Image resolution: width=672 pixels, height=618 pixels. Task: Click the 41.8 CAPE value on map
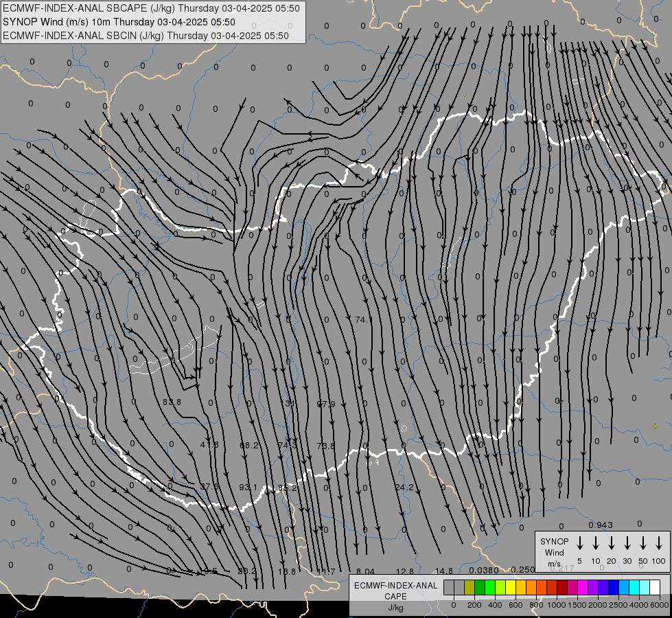tap(209, 445)
